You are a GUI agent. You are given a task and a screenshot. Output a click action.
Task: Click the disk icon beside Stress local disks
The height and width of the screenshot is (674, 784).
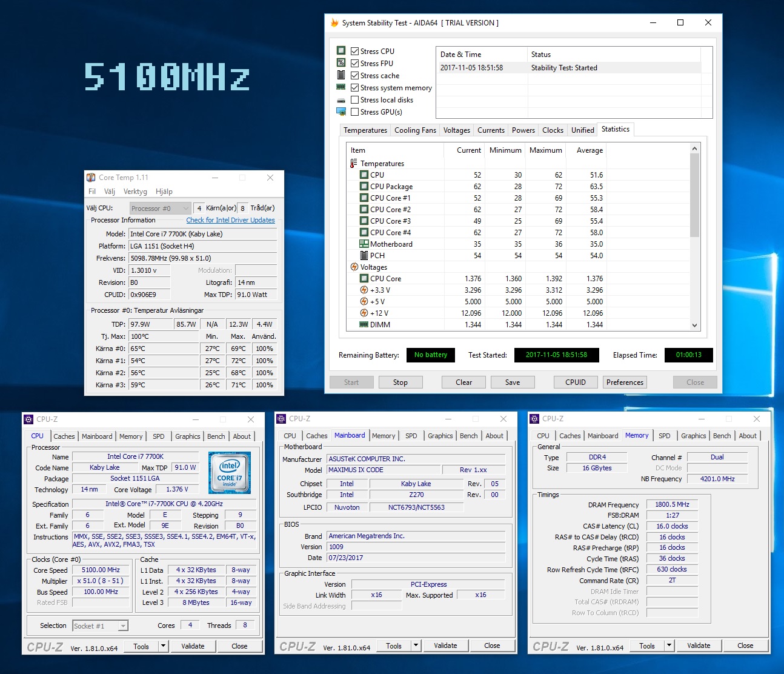tap(341, 100)
